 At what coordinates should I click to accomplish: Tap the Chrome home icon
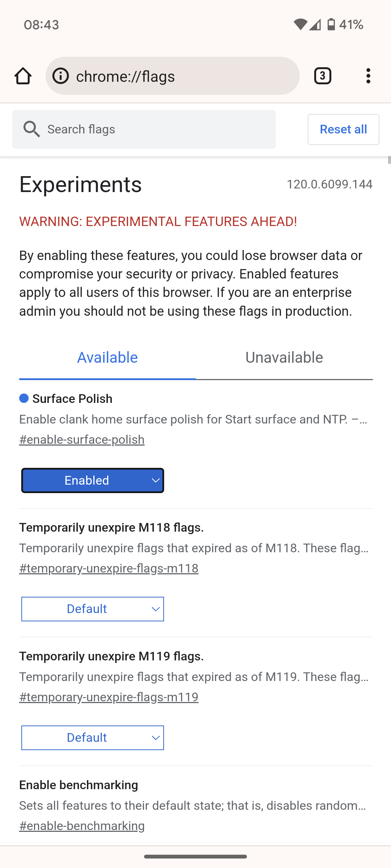tap(23, 76)
